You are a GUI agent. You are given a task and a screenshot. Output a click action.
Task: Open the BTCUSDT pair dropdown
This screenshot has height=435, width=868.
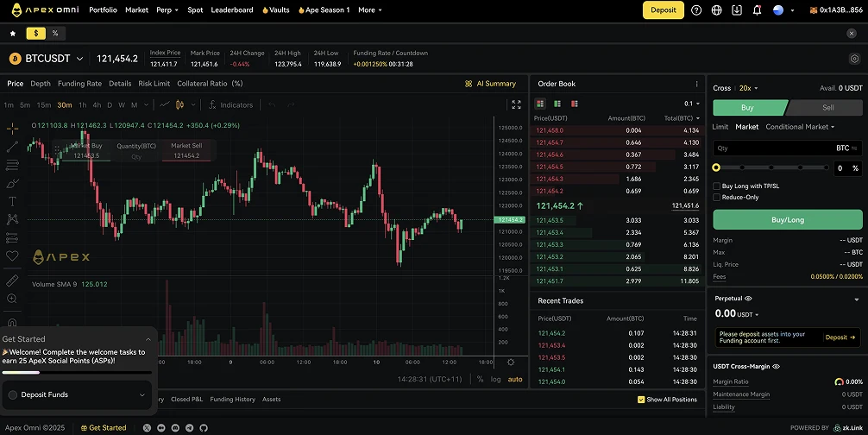tap(79, 59)
